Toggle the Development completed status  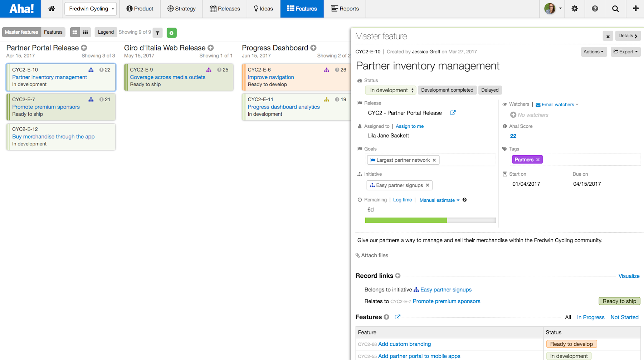click(x=447, y=90)
